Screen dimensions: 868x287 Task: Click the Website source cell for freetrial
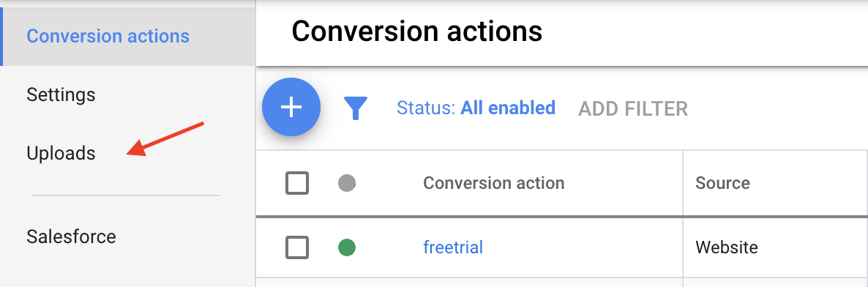coord(726,247)
